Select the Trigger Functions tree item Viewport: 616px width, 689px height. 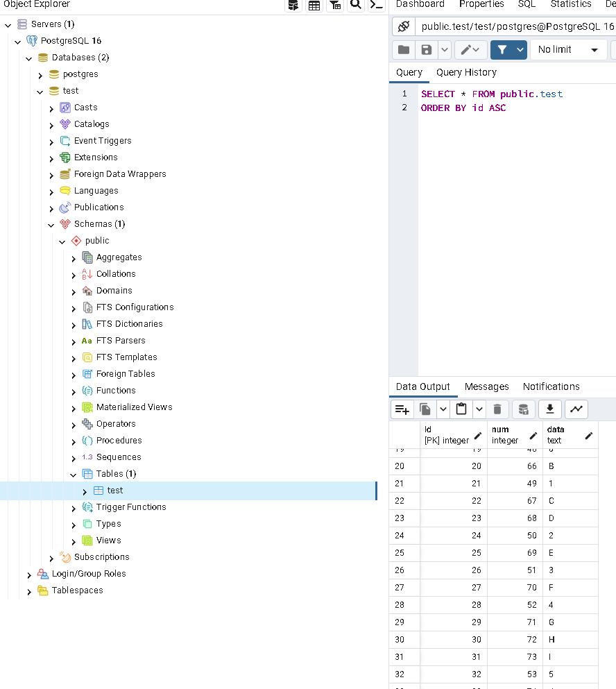click(x=131, y=507)
